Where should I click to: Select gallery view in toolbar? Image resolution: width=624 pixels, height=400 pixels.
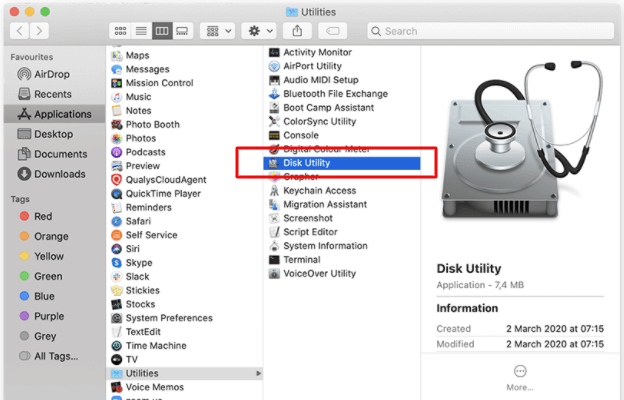182,31
